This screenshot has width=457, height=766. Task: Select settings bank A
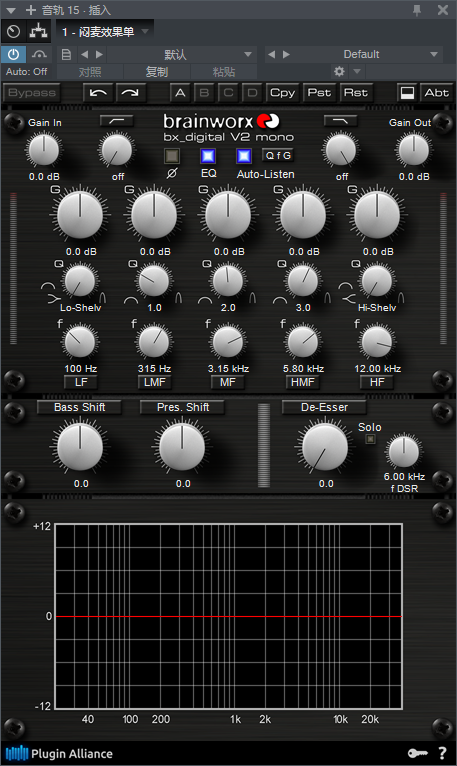click(x=180, y=93)
